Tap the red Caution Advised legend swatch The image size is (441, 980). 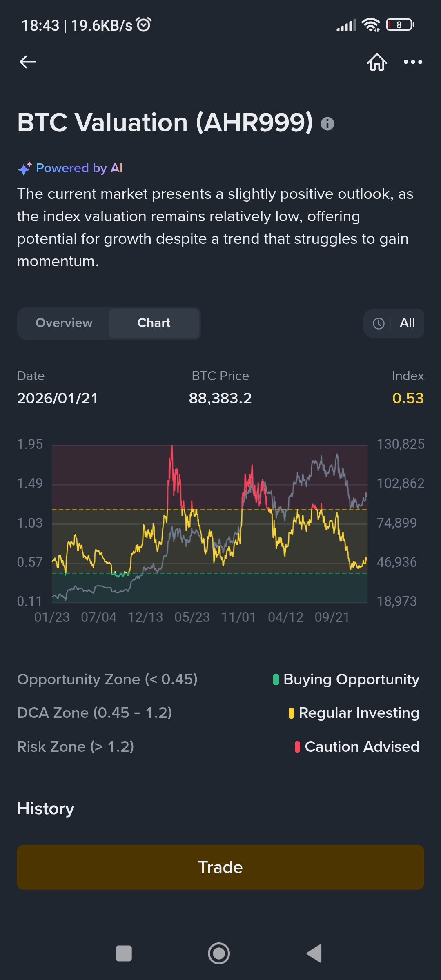297,747
